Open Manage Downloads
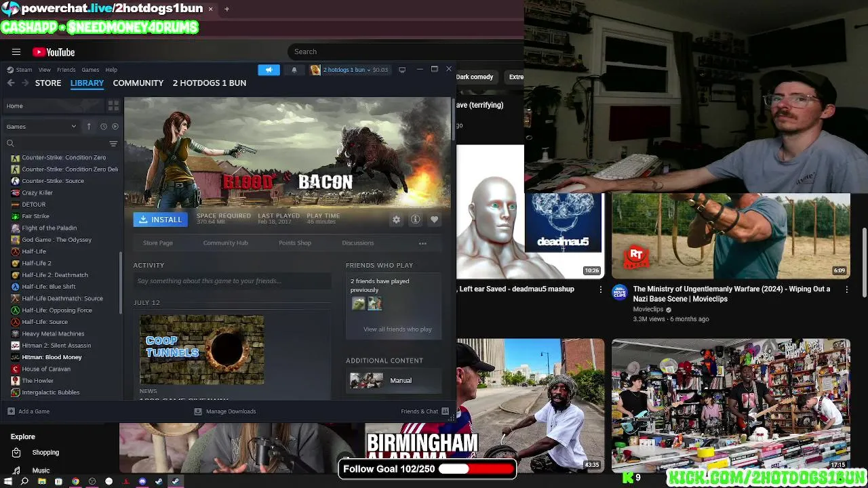Image resolution: width=868 pixels, height=488 pixels. tap(225, 411)
